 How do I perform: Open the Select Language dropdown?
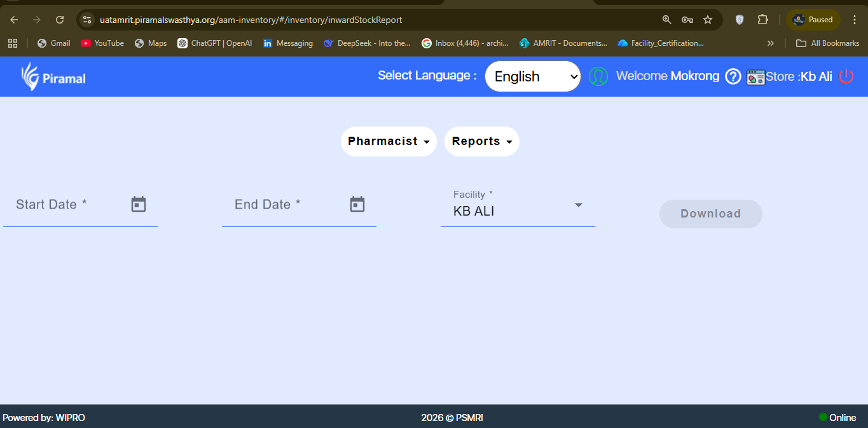(533, 76)
